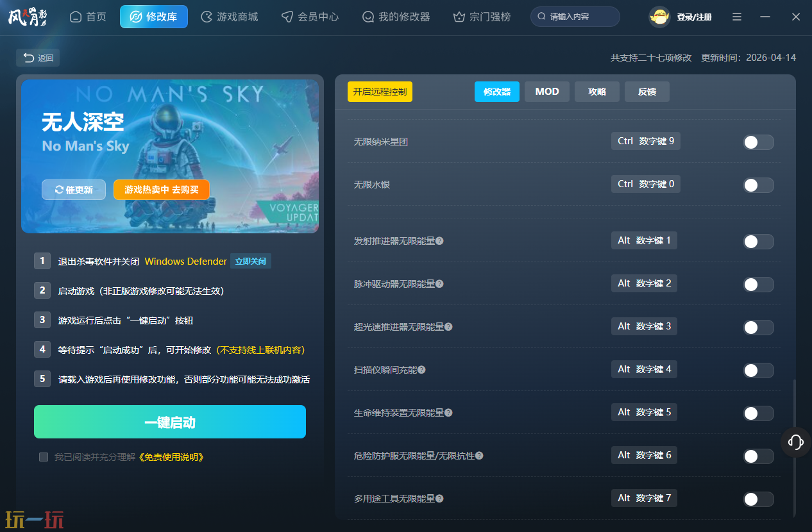This screenshot has width=812, height=532.
Task: Toggle 无限水银 switch
Action: pyautogui.click(x=758, y=185)
